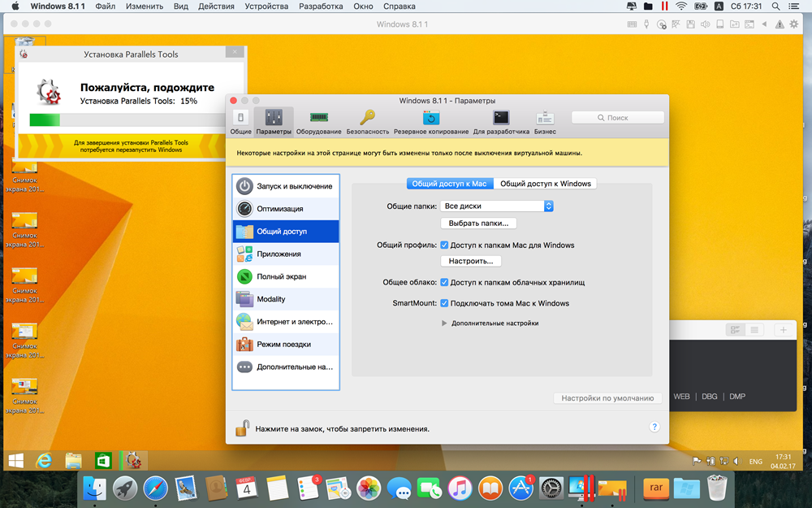Launch Internet Explorer from Windows taskbar
The width and height of the screenshot is (812, 508).
point(44,460)
